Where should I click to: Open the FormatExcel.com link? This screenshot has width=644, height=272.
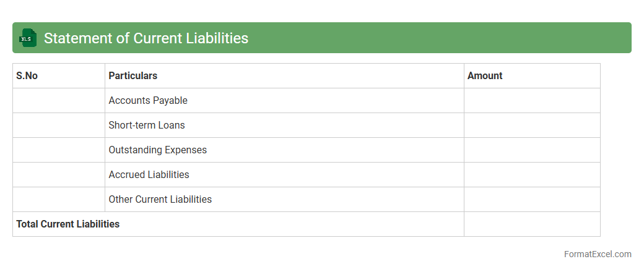click(598, 254)
